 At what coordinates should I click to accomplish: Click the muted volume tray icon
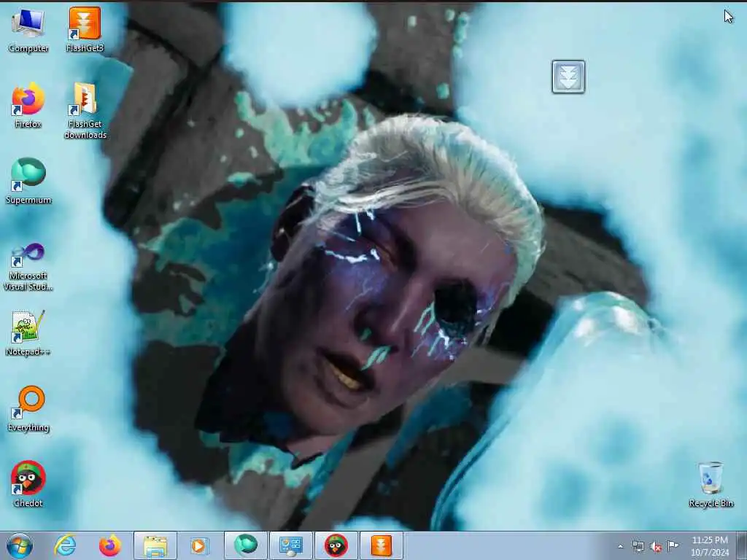click(x=656, y=546)
